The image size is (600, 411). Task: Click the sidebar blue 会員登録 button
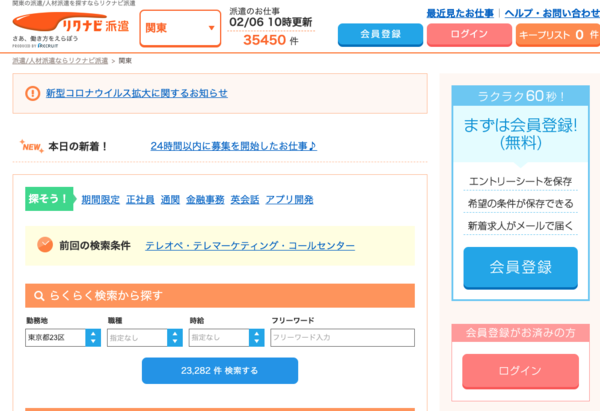pos(520,267)
